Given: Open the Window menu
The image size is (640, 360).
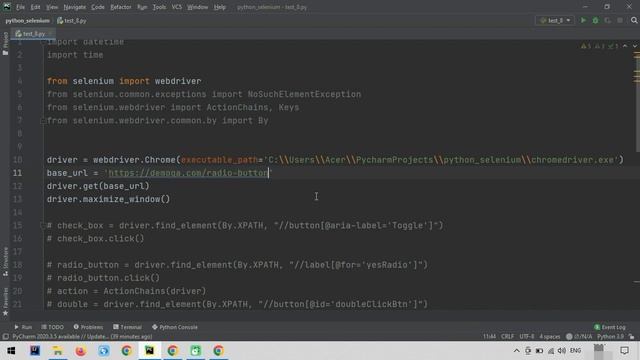Looking at the screenshot, I should (198, 7).
